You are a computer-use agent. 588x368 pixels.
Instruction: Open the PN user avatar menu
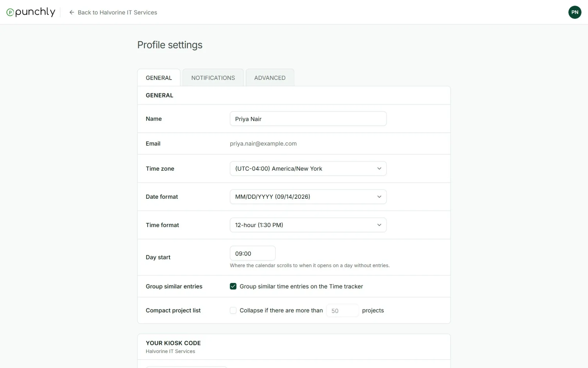tap(575, 12)
